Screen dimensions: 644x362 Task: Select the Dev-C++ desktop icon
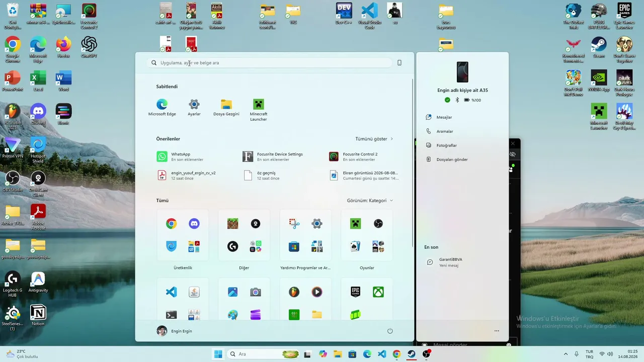click(344, 14)
